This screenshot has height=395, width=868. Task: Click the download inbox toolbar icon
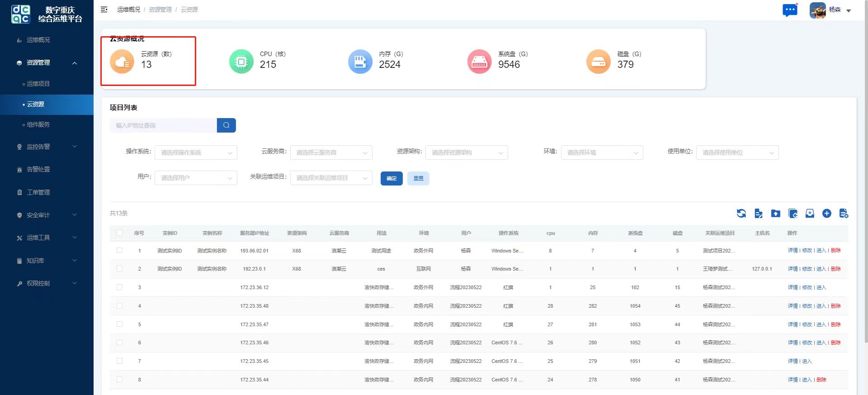tap(810, 213)
